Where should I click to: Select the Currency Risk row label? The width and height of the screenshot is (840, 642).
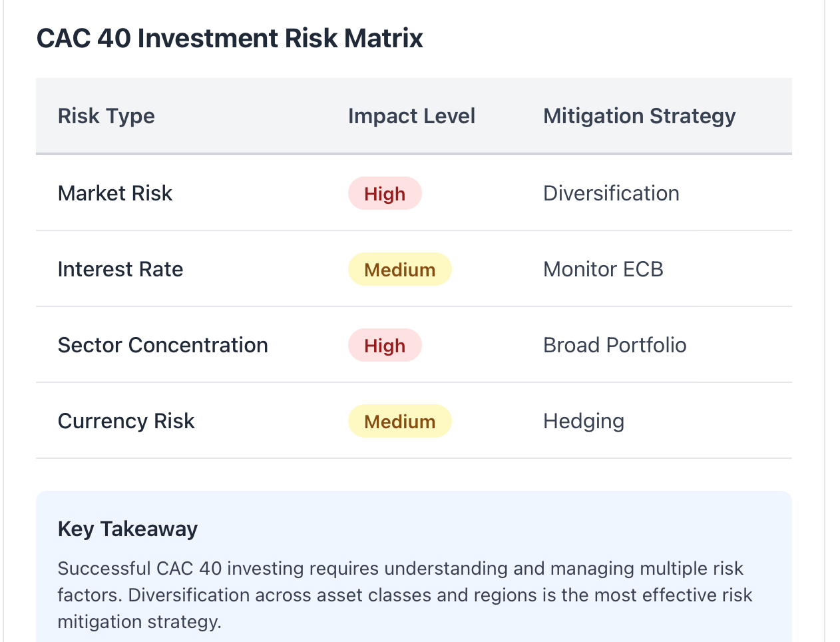coord(126,421)
